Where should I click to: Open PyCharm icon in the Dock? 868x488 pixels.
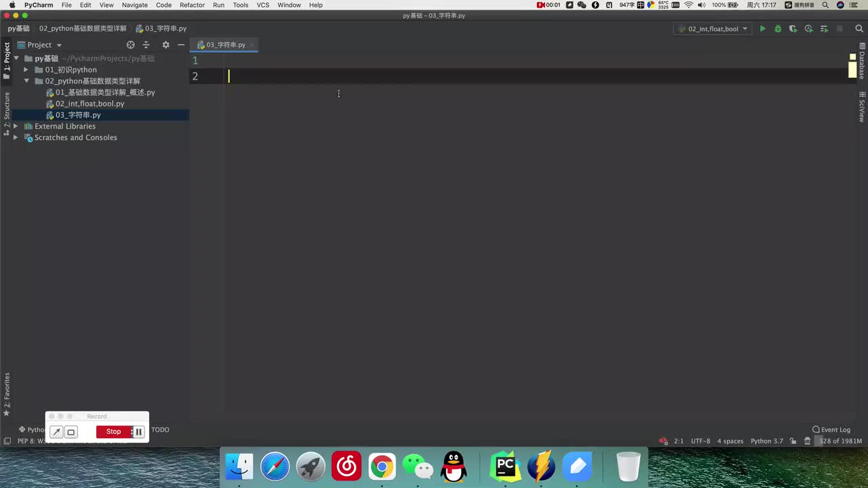(x=505, y=467)
